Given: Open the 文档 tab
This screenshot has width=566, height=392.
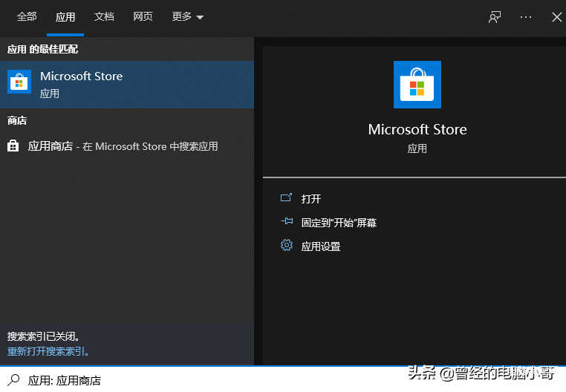Looking at the screenshot, I should click(104, 16).
